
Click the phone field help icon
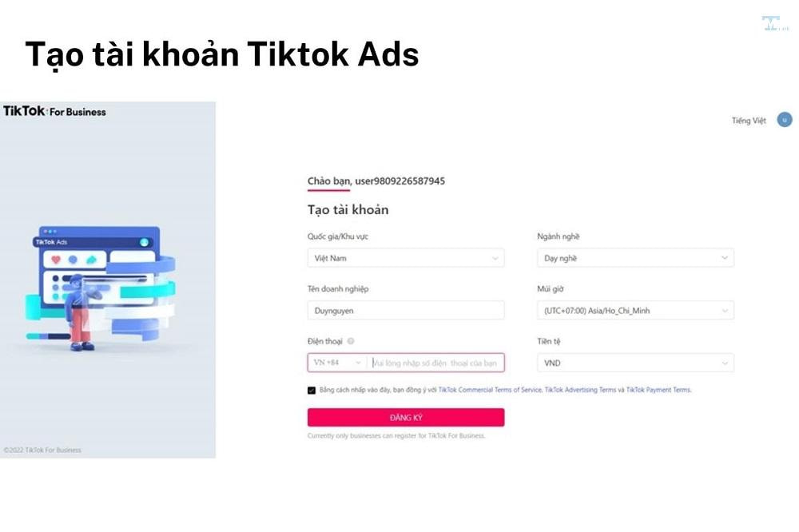(351, 341)
